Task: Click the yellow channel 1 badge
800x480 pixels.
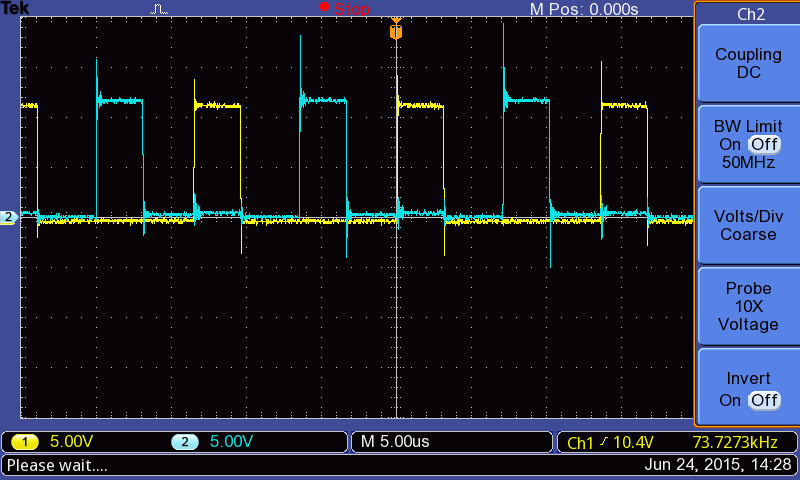Action: point(24,442)
